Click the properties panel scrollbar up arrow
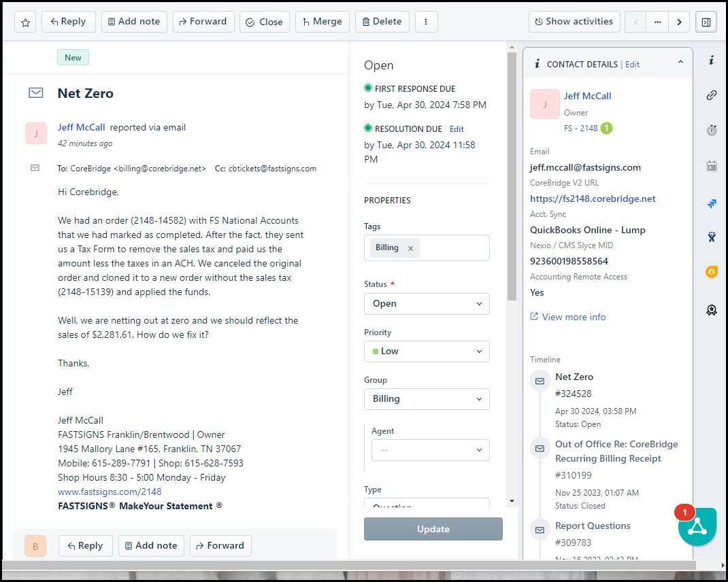 [x=512, y=47]
